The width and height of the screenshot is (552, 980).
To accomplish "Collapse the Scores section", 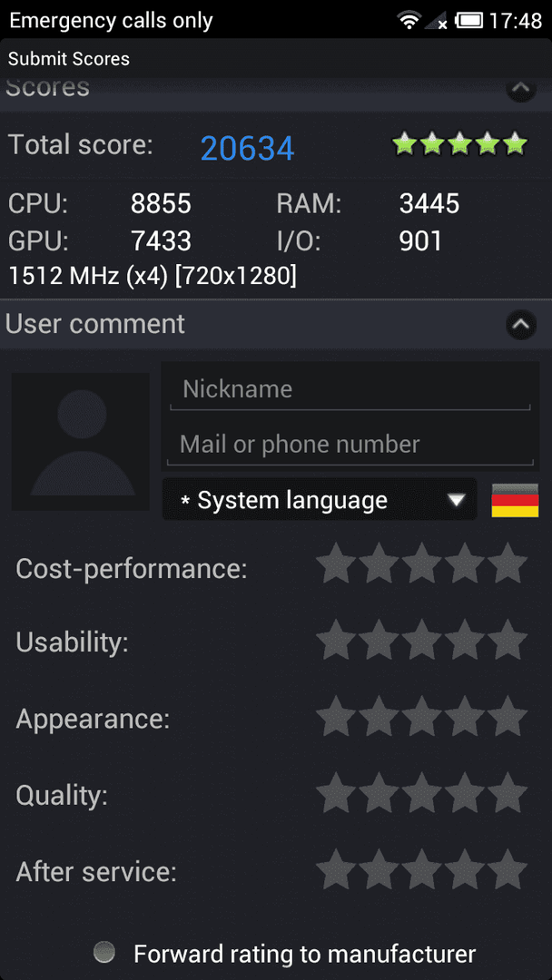I will pos(521,90).
